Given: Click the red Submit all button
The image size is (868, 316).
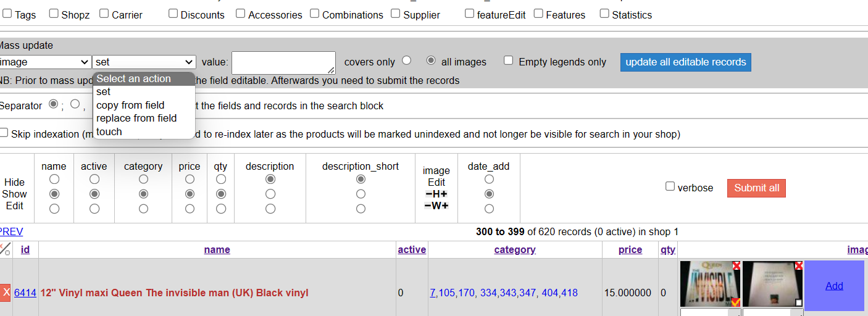Looking at the screenshot, I should point(756,188).
